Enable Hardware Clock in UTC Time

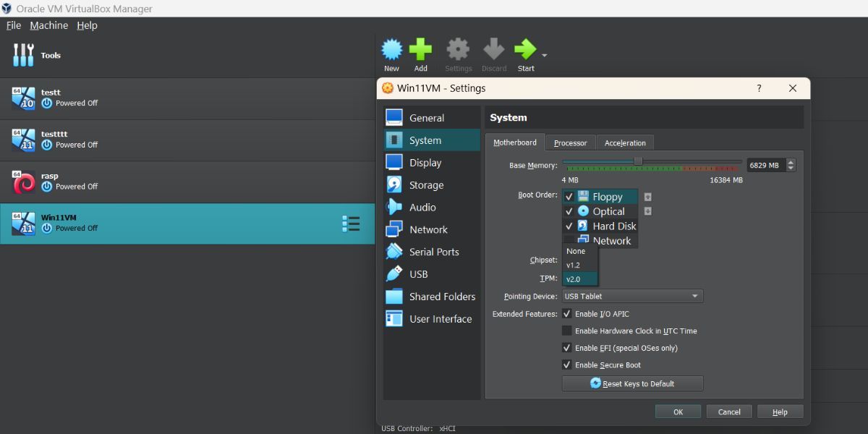[567, 331]
